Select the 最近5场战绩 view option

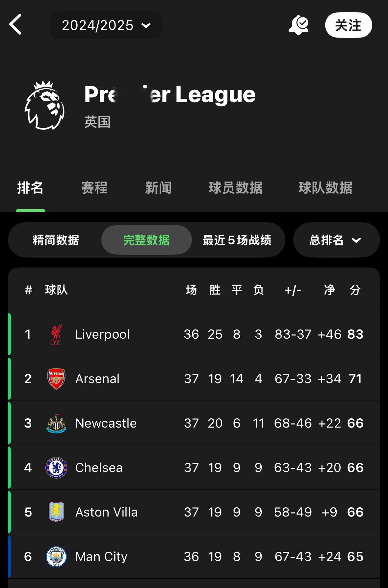pos(237,240)
